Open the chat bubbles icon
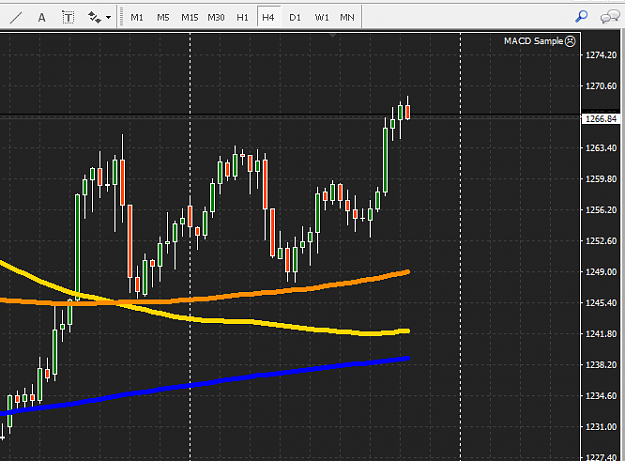625x461 pixels. [x=609, y=17]
